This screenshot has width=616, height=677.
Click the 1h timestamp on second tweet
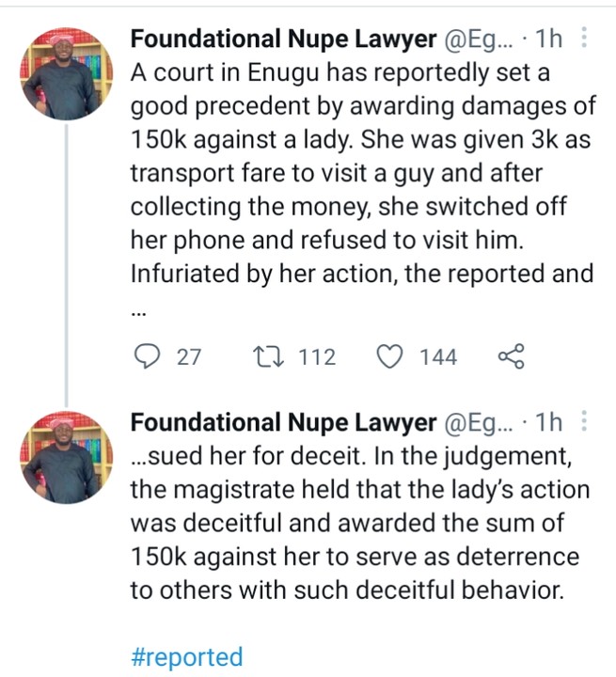[x=548, y=422]
